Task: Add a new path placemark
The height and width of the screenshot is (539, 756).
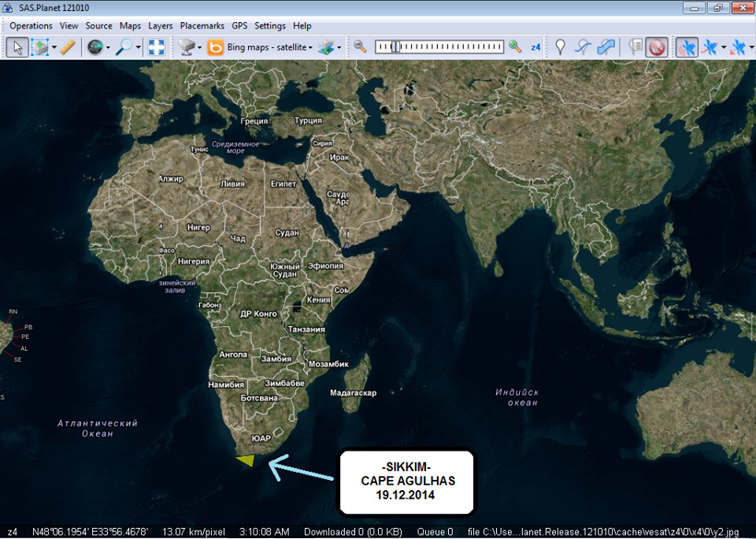Action: 583,47
